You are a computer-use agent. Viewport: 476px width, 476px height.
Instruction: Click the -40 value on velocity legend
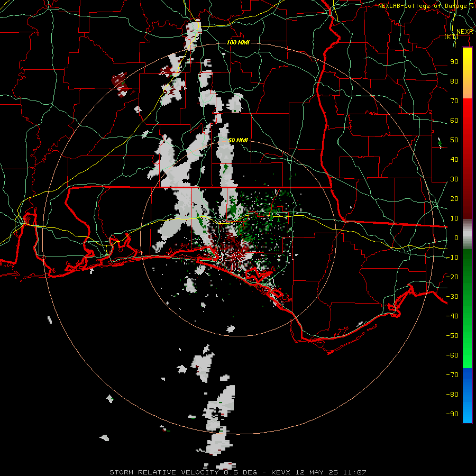click(x=452, y=316)
